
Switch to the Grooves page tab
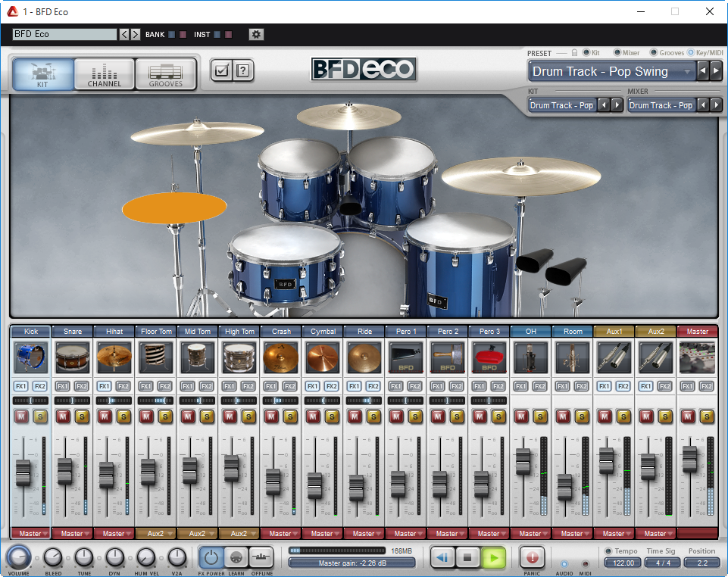(x=166, y=73)
